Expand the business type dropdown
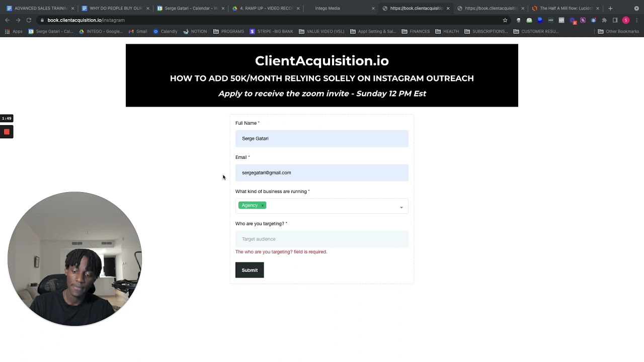The height and width of the screenshot is (362, 644). pyautogui.click(x=401, y=207)
